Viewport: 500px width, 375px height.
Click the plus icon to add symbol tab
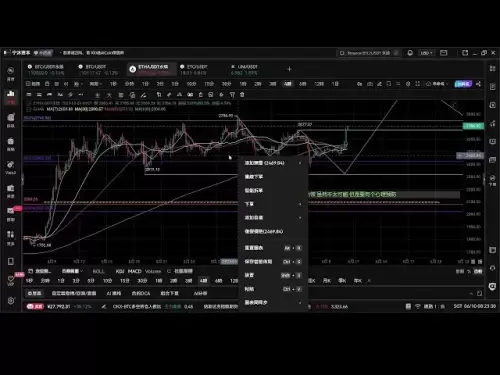click(x=289, y=69)
